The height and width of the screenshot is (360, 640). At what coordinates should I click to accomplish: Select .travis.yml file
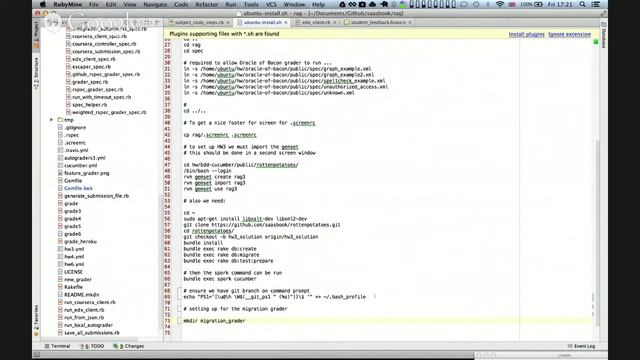(76, 151)
